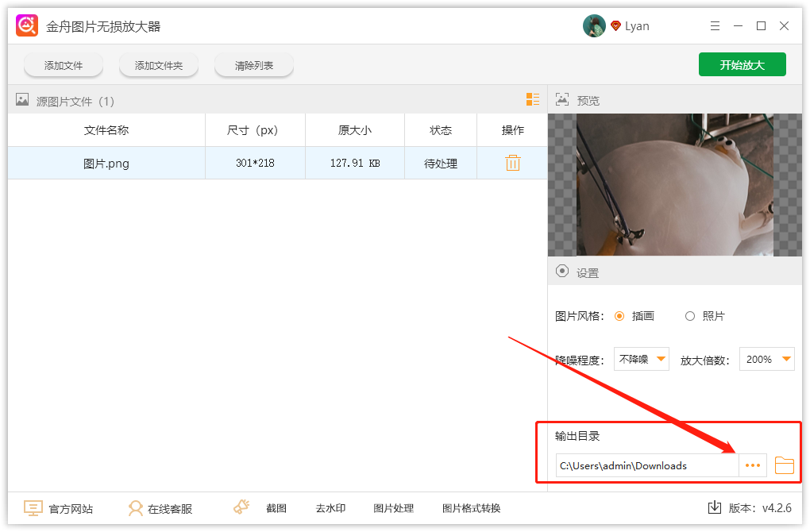Open the 官方网站 link
The image size is (810, 532).
[71, 509]
